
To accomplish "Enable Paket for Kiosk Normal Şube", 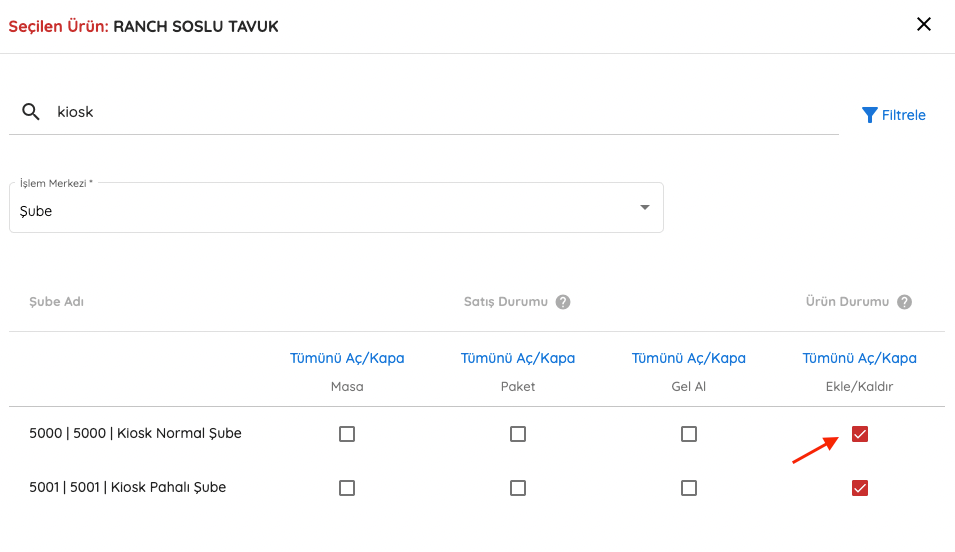I will (518, 434).
